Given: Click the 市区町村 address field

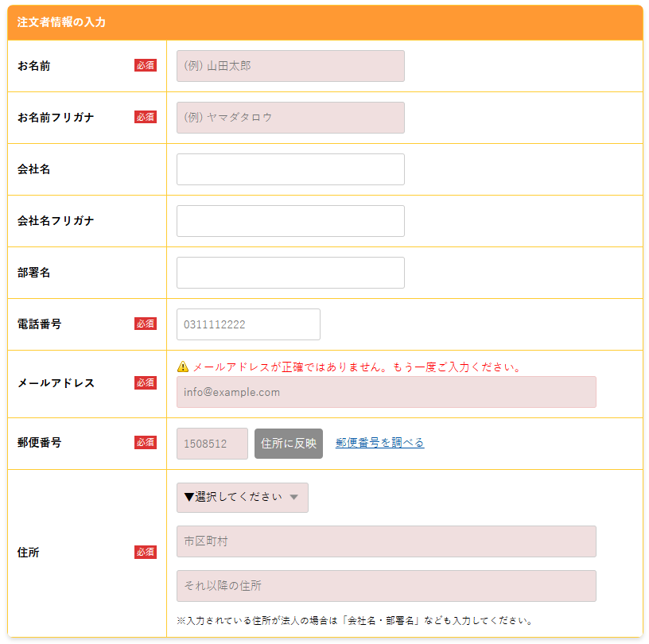Looking at the screenshot, I should pyautogui.click(x=386, y=541).
